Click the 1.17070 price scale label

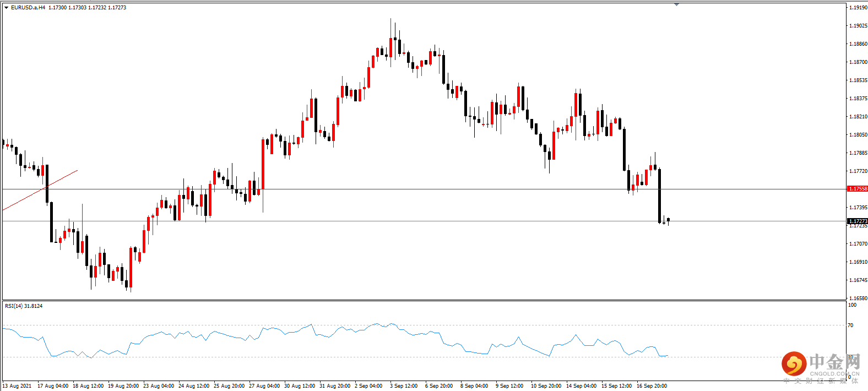[858, 244]
